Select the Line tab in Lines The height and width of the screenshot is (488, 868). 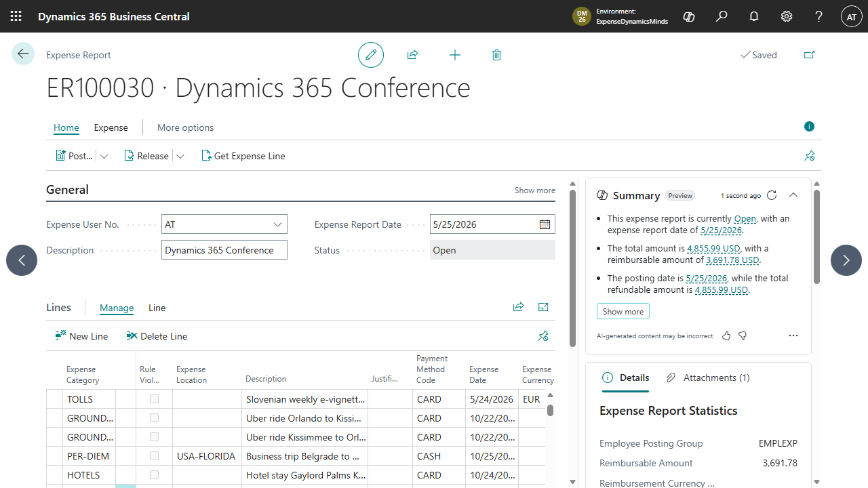(157, 308)
